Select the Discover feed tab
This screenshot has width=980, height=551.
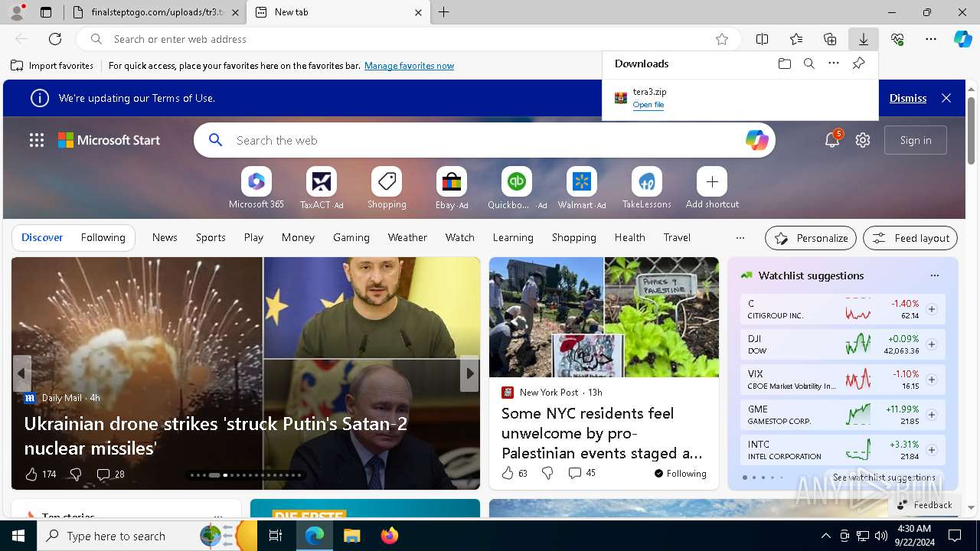point(42,237)
